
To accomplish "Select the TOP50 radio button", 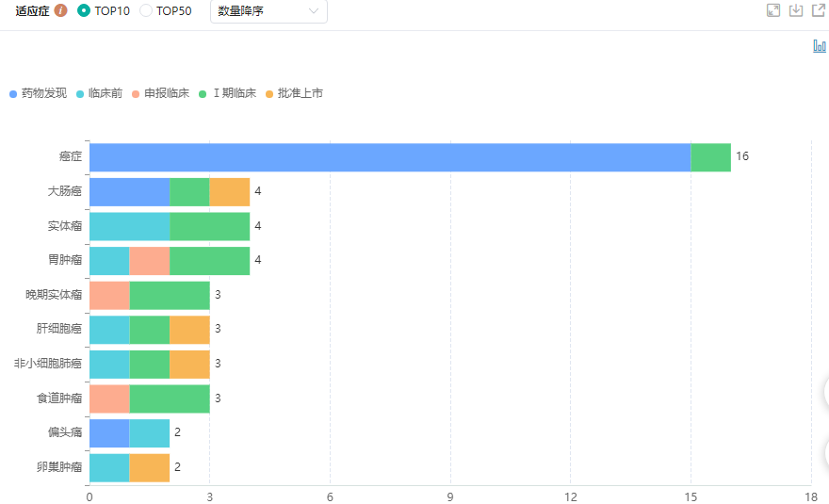I will click(146, 11).
